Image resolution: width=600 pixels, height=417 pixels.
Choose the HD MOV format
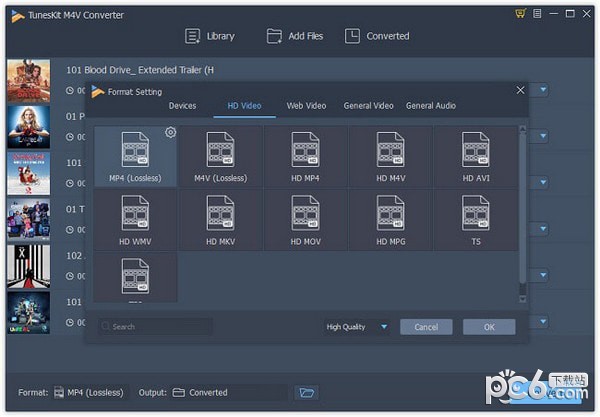pos(305,220)
